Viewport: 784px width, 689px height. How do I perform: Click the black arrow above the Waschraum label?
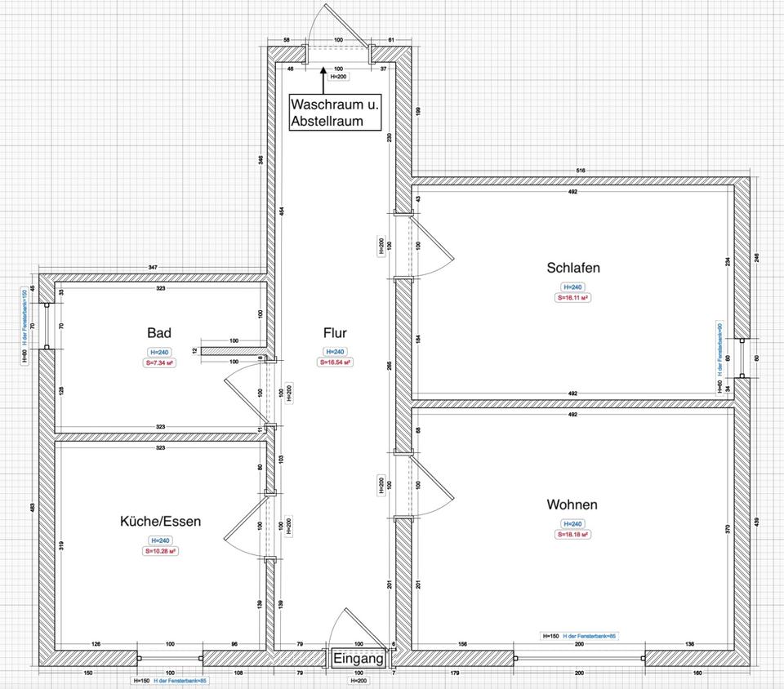pos(323,81)
